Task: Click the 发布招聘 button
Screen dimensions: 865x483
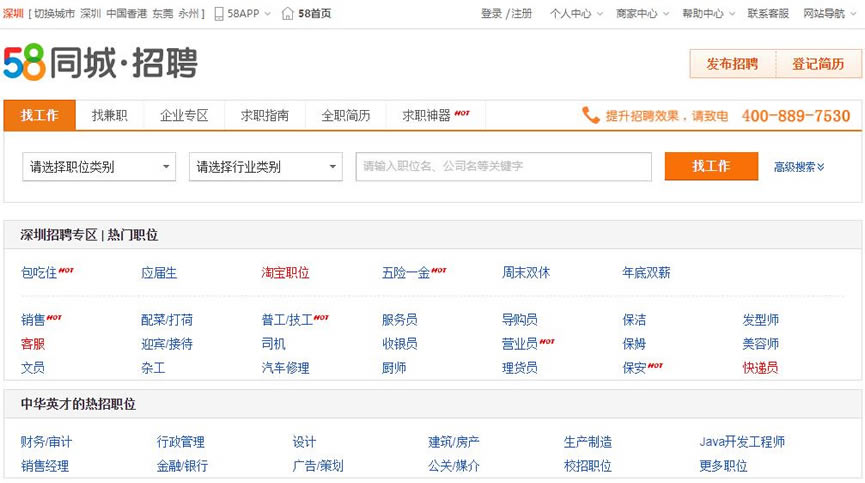Action: 733,64
